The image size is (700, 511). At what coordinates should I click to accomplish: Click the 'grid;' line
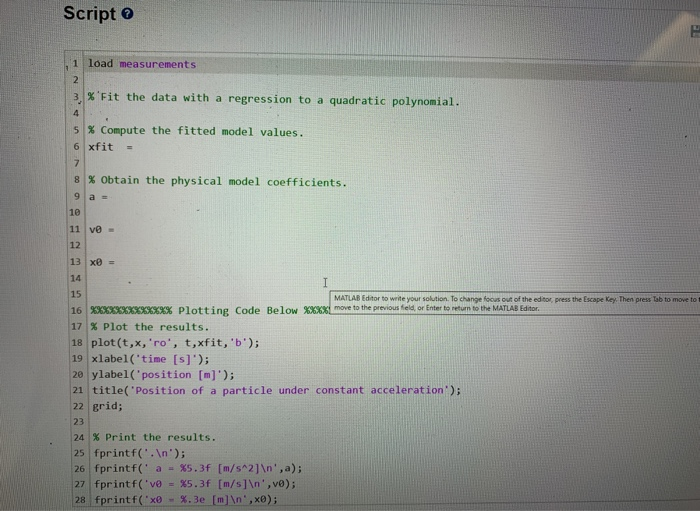107,406
